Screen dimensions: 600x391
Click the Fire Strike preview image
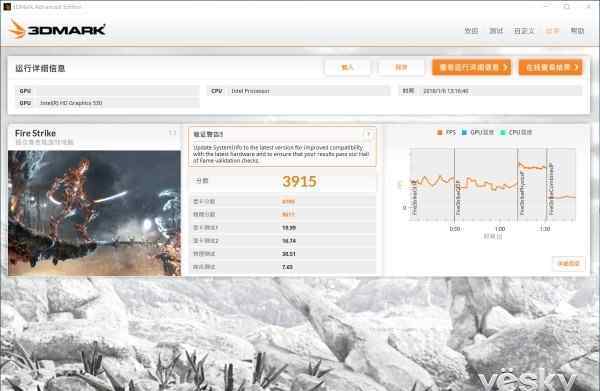94,213
